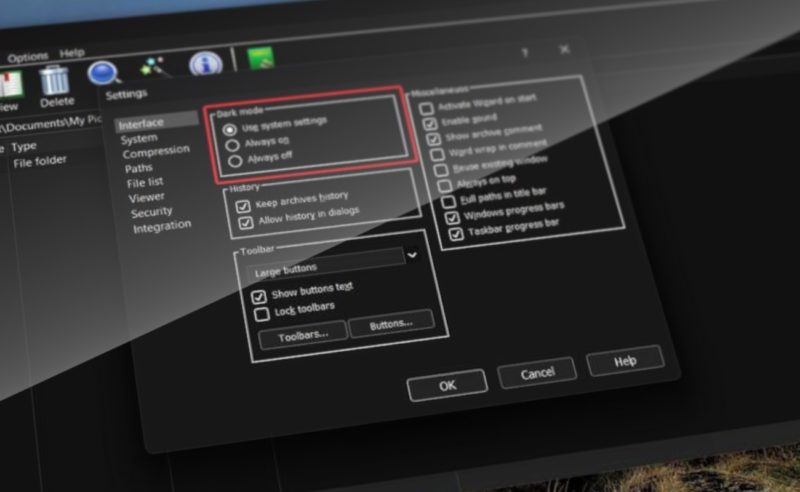The image size is (800, 492).
Task: Switch to the Security settings category
Action: point(152,212)
